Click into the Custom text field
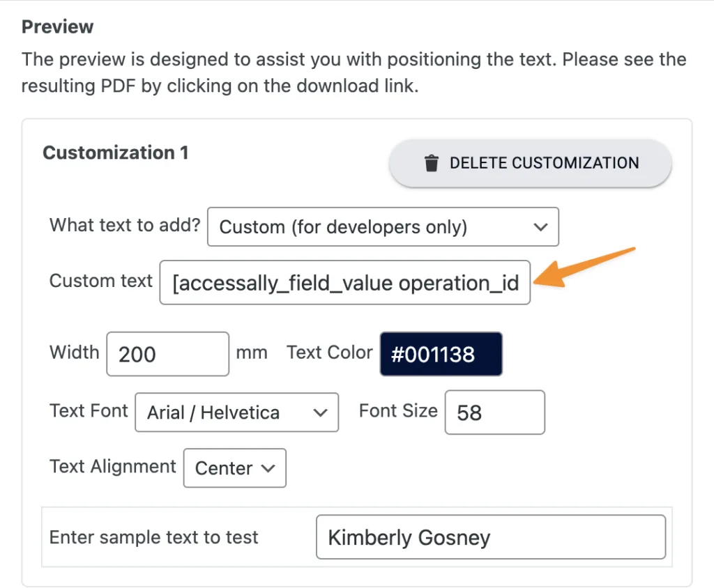The image size is (714, 588). [x=344, y=283]
